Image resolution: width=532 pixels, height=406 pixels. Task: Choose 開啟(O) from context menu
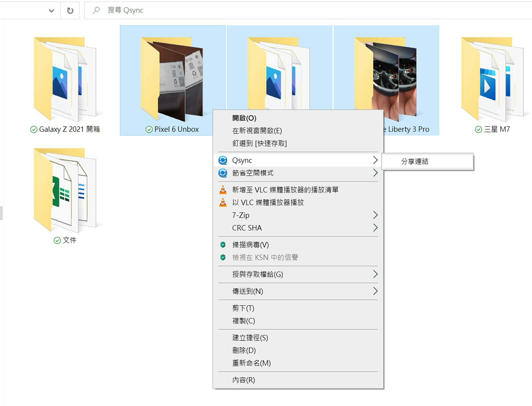tap(298, 118)
